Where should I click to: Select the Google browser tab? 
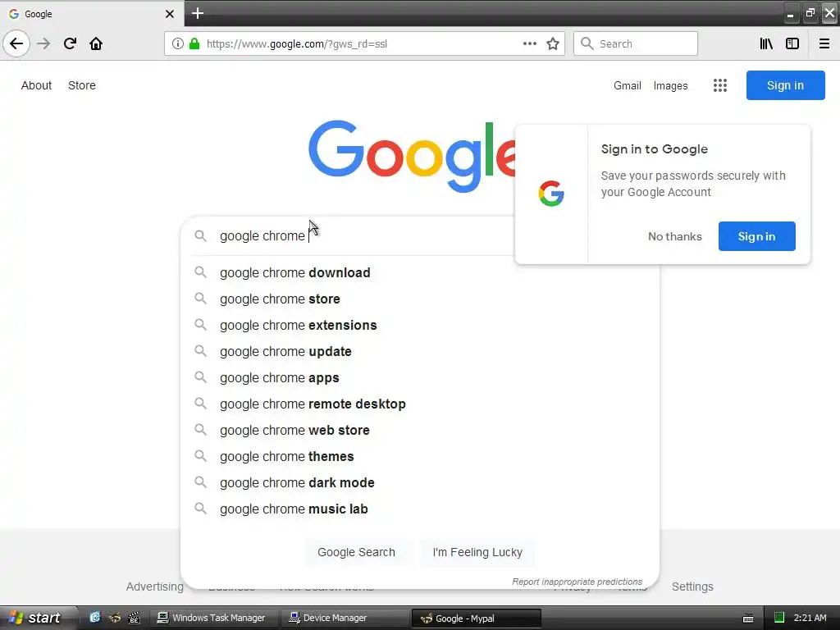92,14
